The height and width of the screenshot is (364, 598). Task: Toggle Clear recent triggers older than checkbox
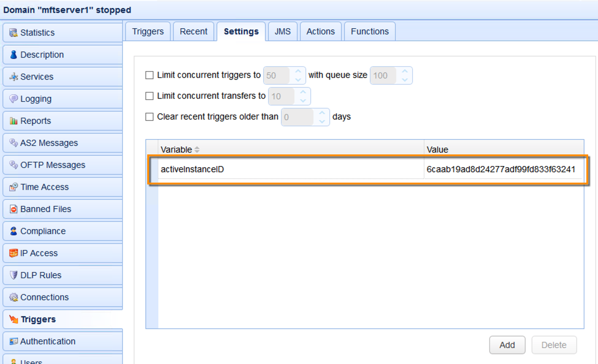tap(149, 116)
